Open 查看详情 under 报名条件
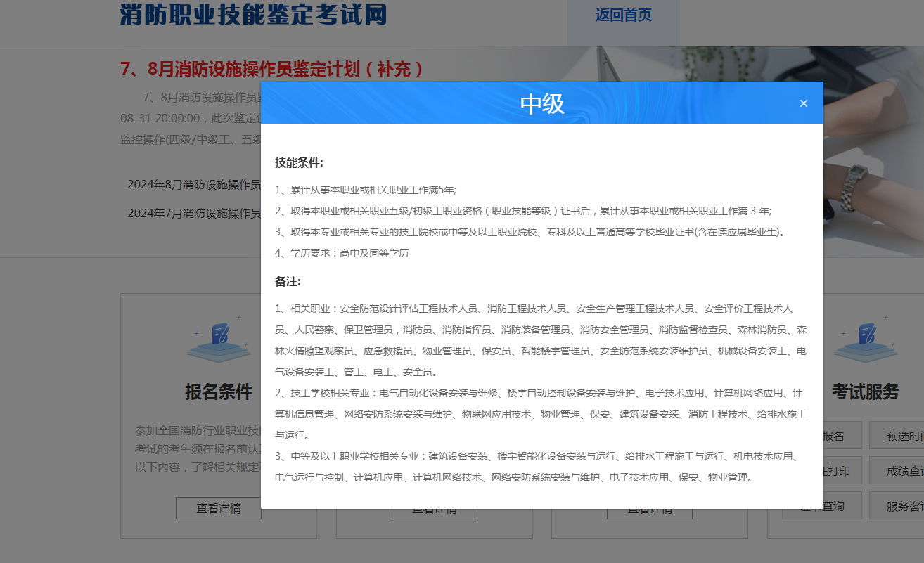 point(219,508)
